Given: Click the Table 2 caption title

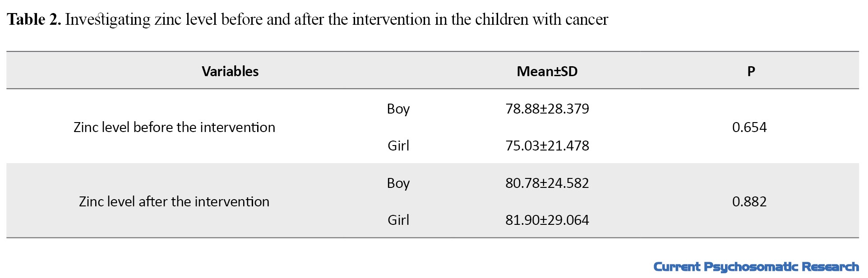Looking at the screenshot, I should 307,19.
